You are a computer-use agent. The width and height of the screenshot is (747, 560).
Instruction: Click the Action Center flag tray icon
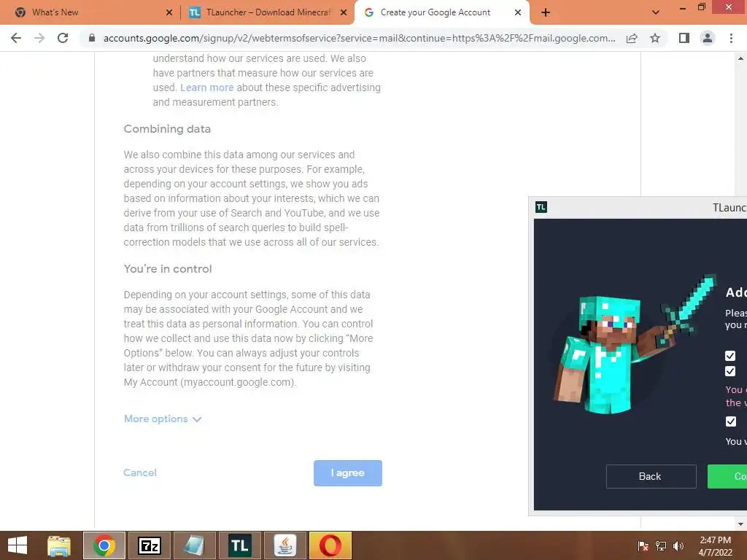(643, 546)
